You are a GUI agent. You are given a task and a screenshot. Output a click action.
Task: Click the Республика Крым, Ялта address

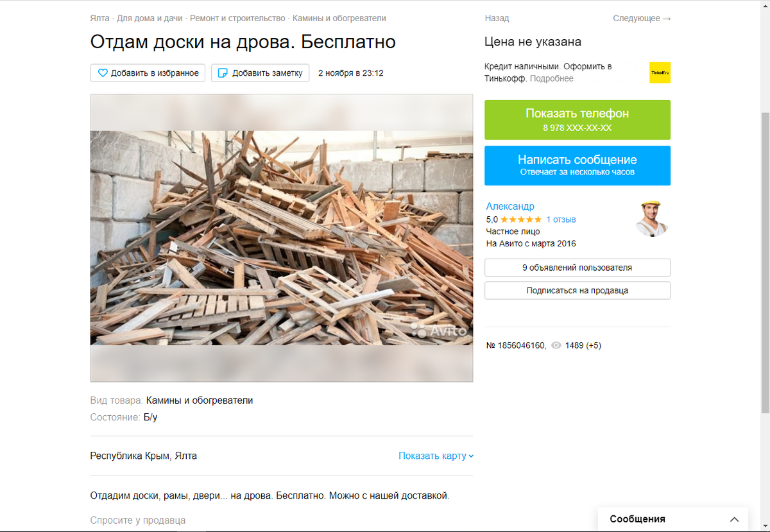tap(144, 456)
